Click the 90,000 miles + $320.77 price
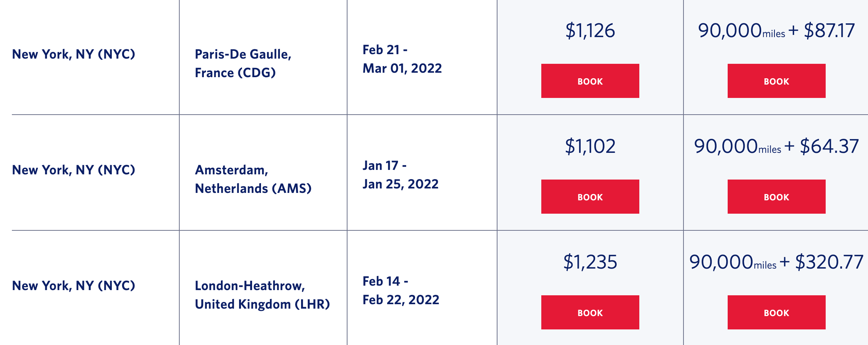This screenshot has height=345, width=868. coord(776,262)
